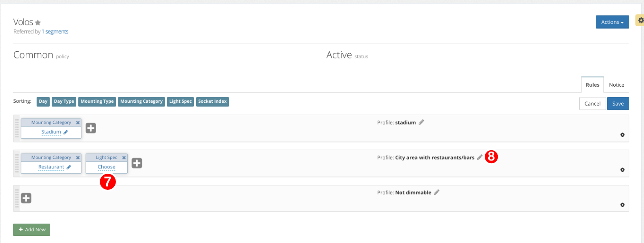The image size is (644, 243).
Task: Open the gear settings for the stadium rule
Action: pyautogui.click(x=622, y=135)
